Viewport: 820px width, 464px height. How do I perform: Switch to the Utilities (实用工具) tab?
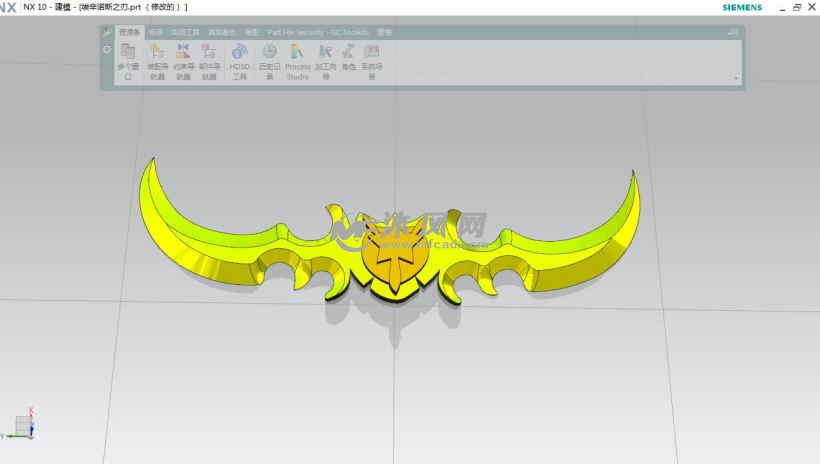[185, 32]
